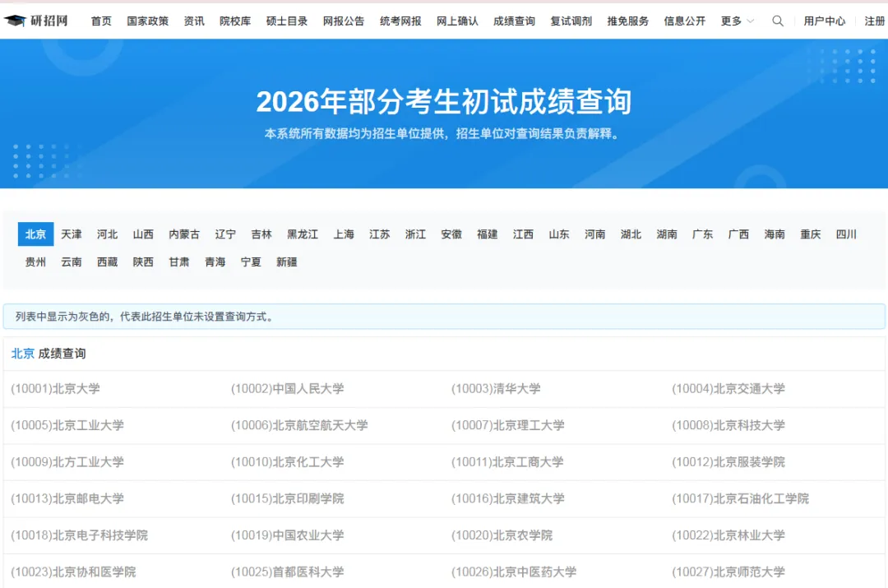This screenshot has width=888, height=588.
Task: Select the 新疆 province tab
Action: coord(287,262)
